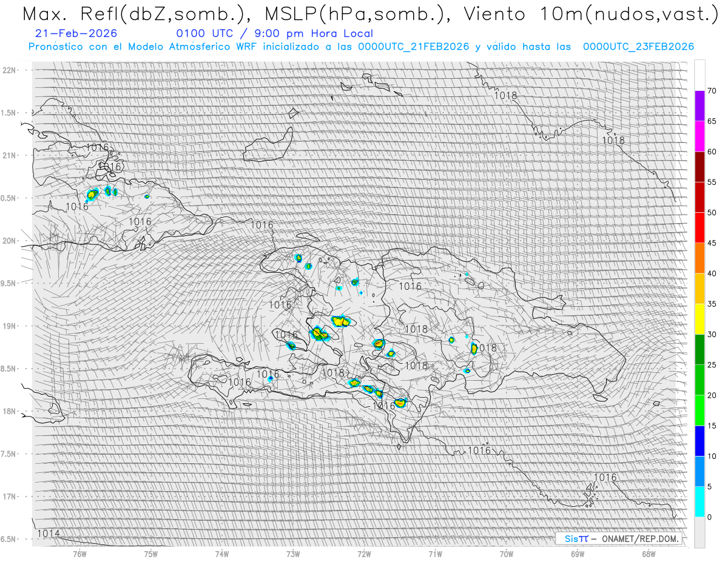The height and width of the screenshot is (562, 728).
Task: Click the 73W longitude axis label
Action: point(293,554)
